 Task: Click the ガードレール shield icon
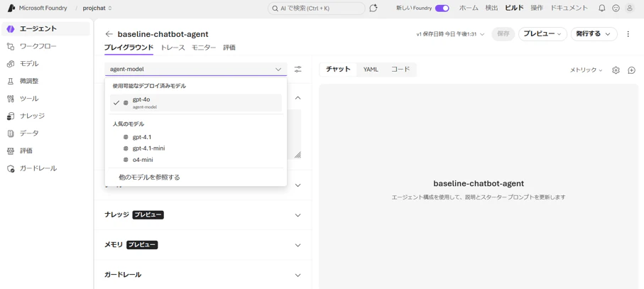point(11,169)
